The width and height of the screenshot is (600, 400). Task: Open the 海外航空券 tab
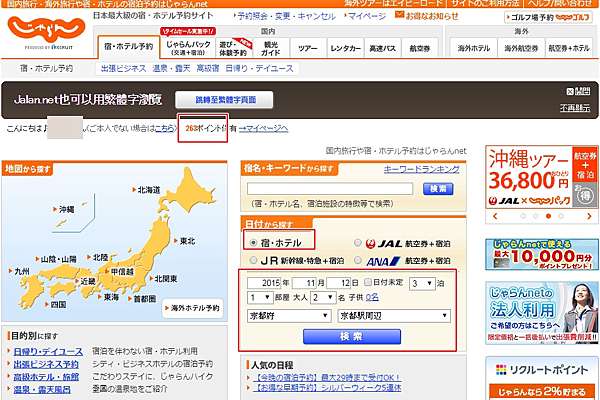(x=521, y=48)
